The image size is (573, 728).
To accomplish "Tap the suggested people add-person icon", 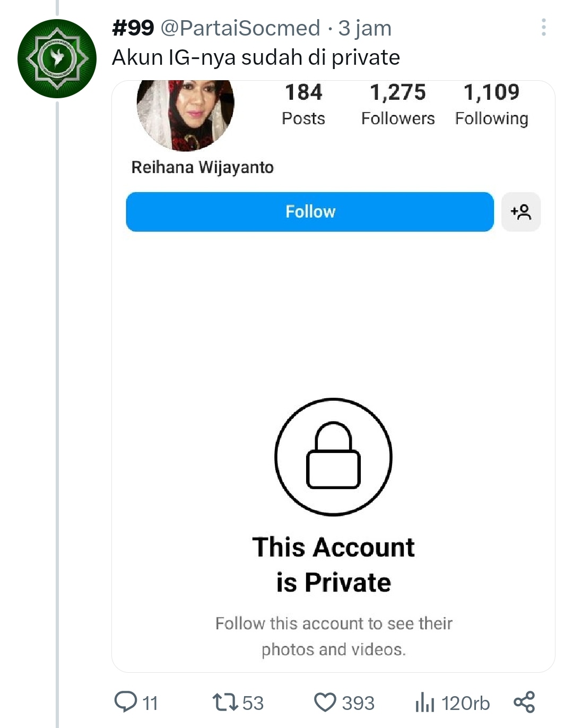I will pyautogui.click(x=521, y=212).
